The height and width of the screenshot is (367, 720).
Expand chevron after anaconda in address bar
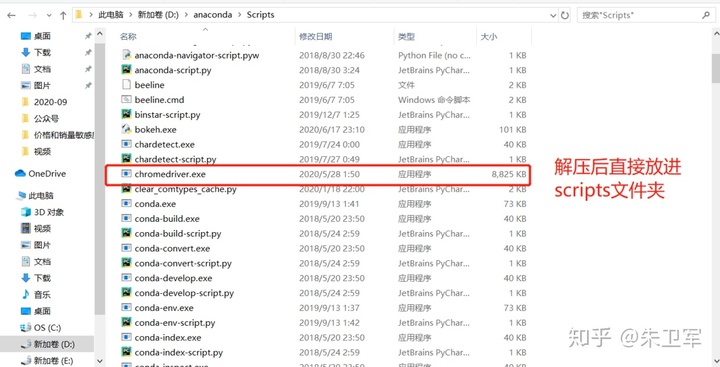coord(239,15)
